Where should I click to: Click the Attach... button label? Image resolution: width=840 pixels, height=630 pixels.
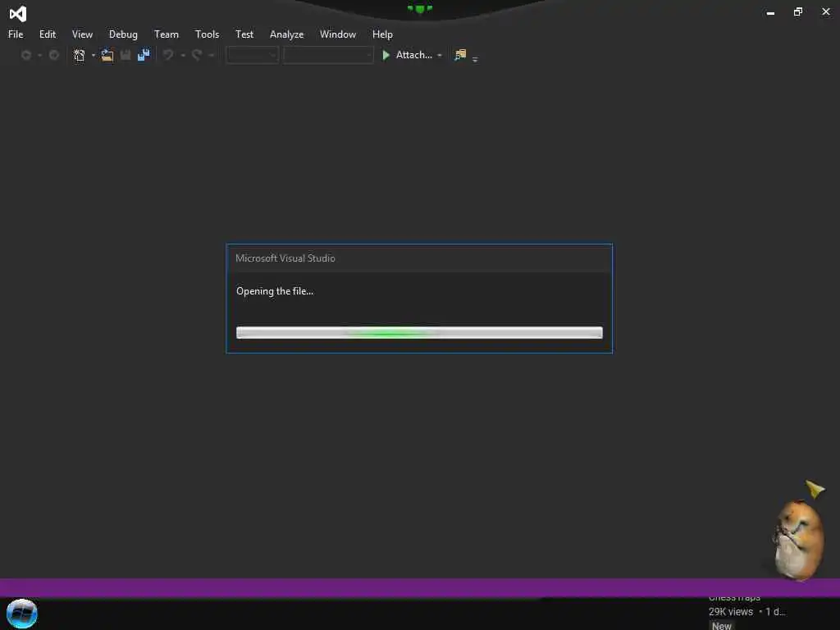(x=413, y=55)
